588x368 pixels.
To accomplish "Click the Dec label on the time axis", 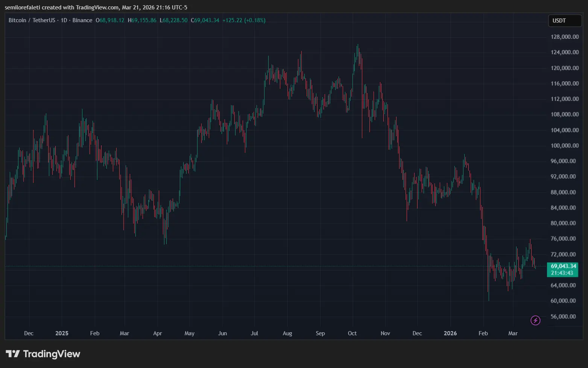I will [29, 333].
